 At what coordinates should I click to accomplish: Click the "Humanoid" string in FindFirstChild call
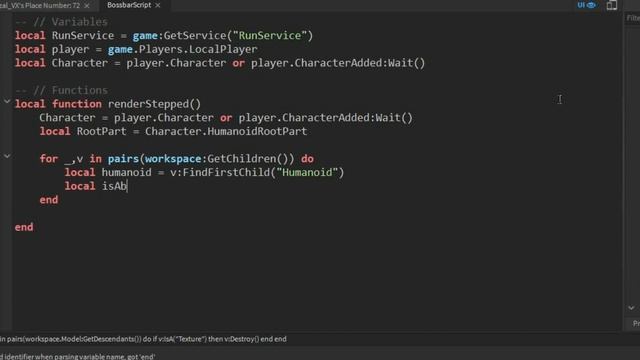pos(307,172)
